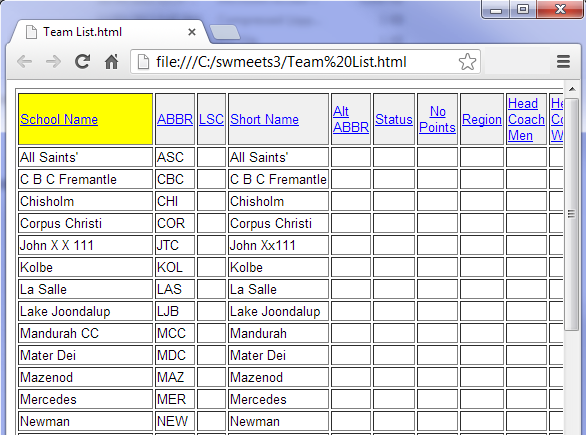The width and height of the screenshot is (586, 435).
Task: Bookmark this page with the star
Action: (x=467, y=62)
